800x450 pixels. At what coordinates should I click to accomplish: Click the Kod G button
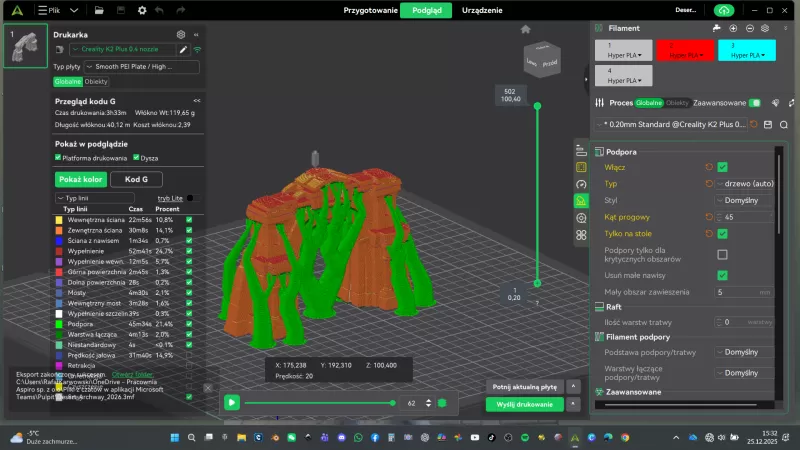136,179
